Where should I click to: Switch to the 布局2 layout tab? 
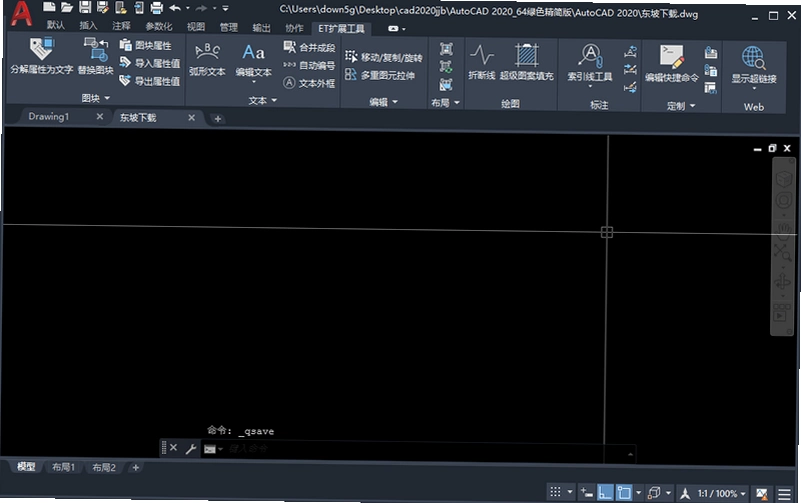click(104, 467)
